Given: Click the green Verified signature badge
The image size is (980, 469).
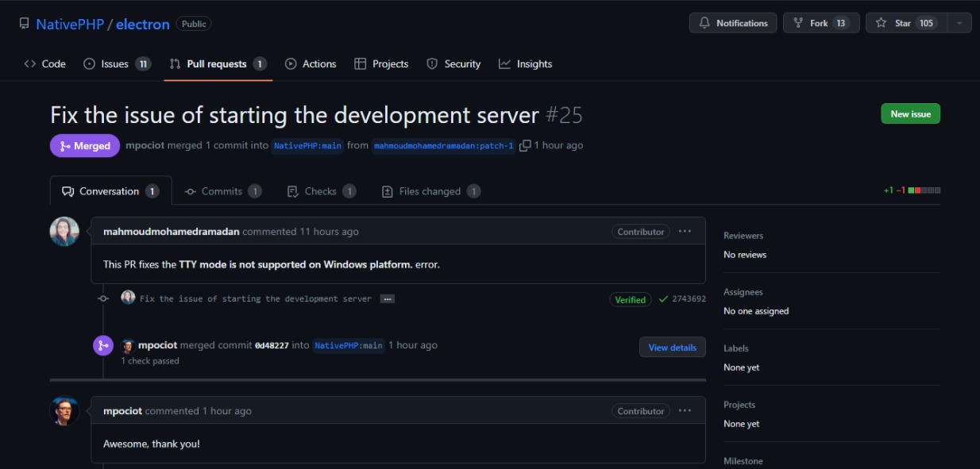Looking at the screenshot, I should click(631, 300).
